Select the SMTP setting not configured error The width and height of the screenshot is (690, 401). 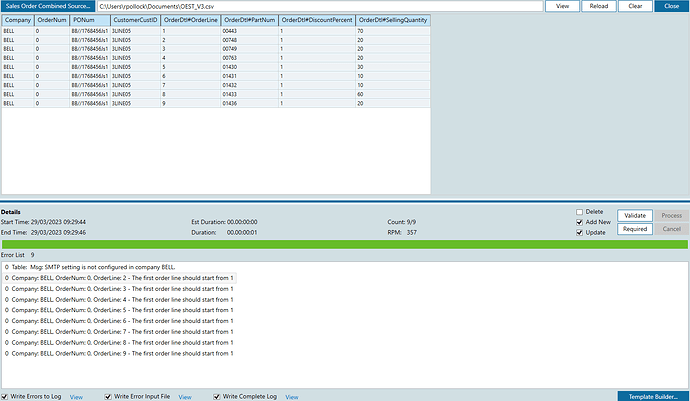90,267
